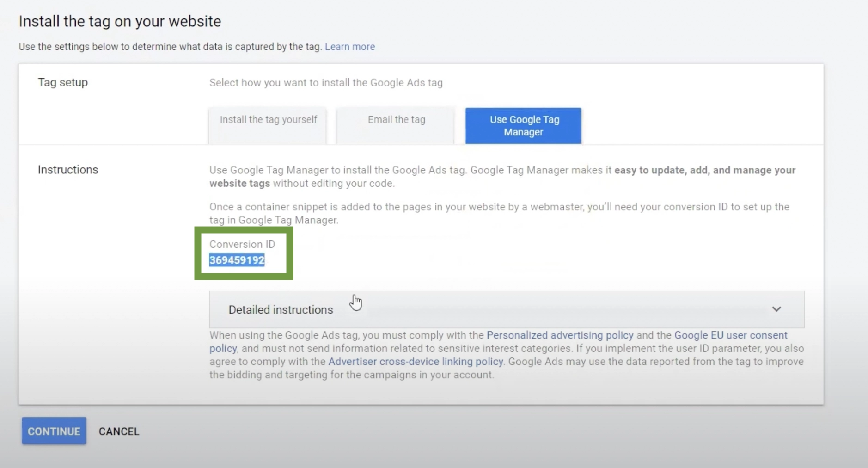
Task: Click the CANCEL button
Action: 119,431
